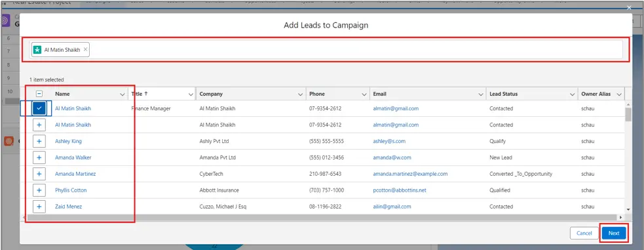Sort by the Phone column header

317,94
